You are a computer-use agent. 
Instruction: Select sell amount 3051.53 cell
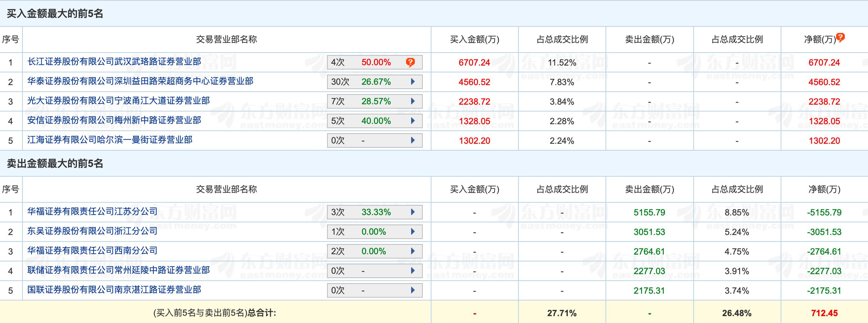[x=649, y=232]
